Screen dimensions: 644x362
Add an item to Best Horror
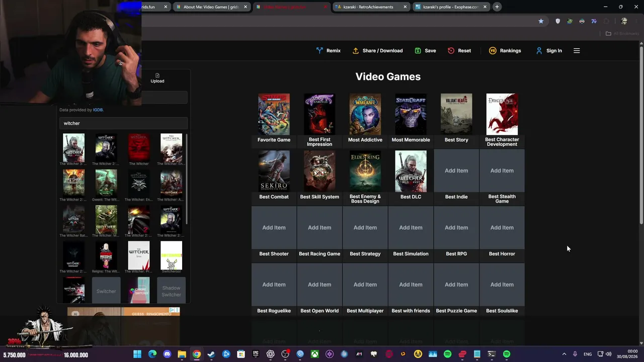point(502,228)
